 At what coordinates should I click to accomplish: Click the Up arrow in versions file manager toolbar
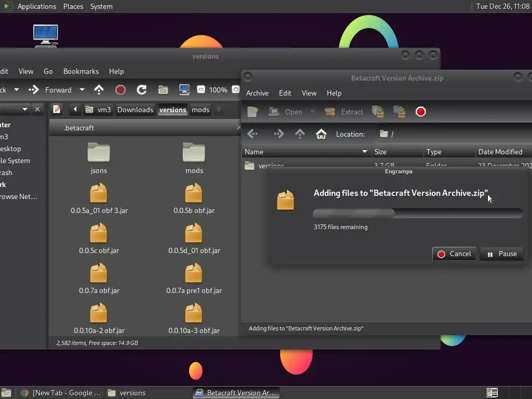coord(99,90)
